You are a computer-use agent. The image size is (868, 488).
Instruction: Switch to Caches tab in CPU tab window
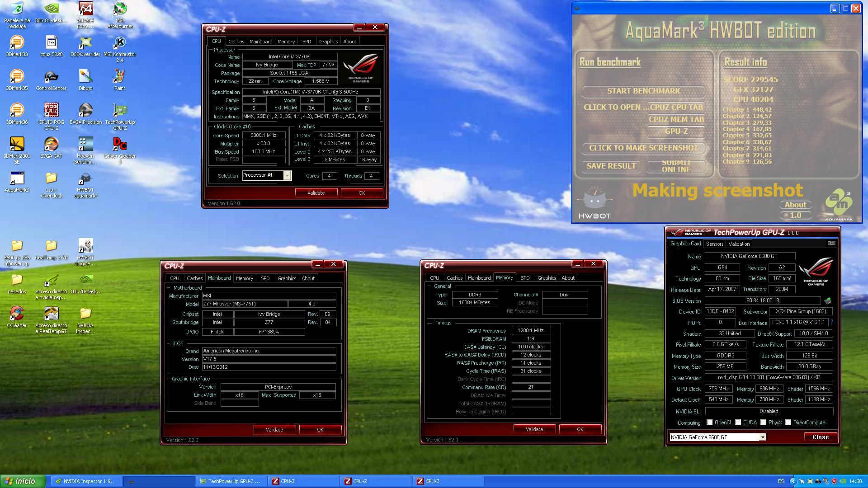[236, 41]
